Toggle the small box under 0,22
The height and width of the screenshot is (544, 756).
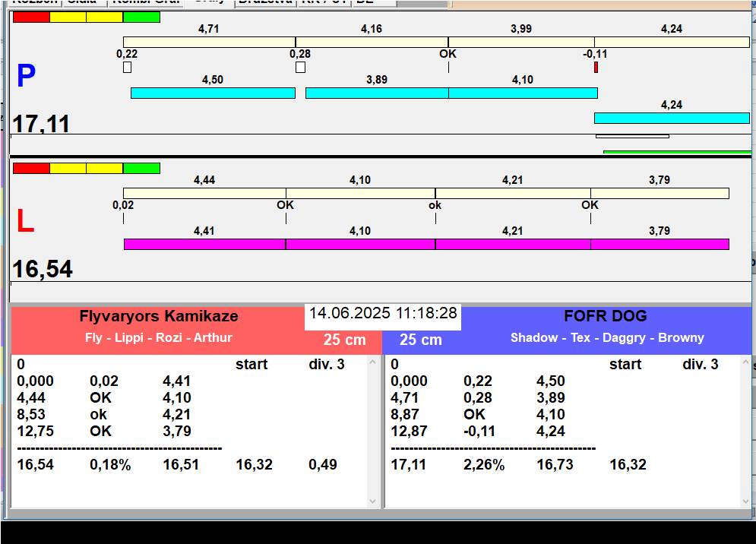coord(127,68)
